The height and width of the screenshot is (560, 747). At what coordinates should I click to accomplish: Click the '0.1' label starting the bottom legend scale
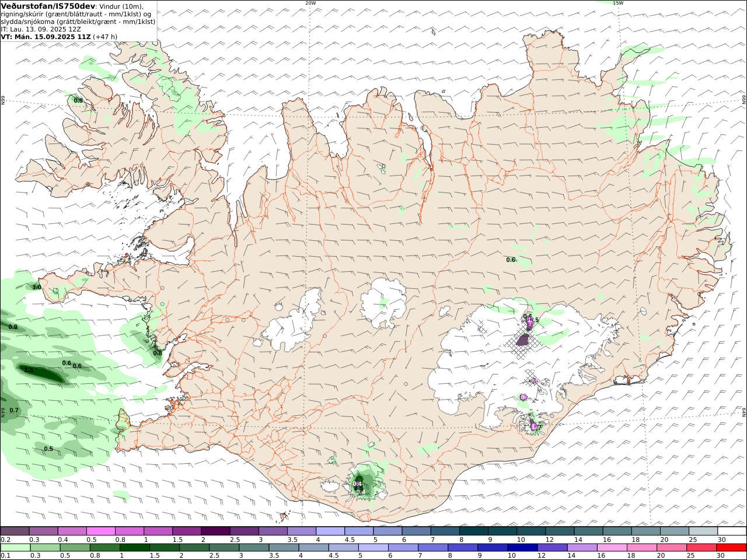coord(5,556)
